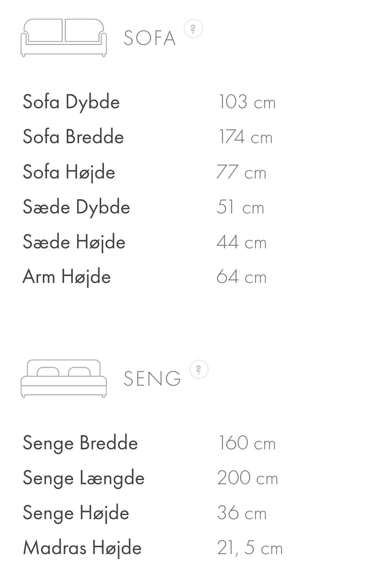Image resolution: width=374 pixels, height=588 pixels.
Task: Click the Senge Bredde label
Action: click(80, 443)
